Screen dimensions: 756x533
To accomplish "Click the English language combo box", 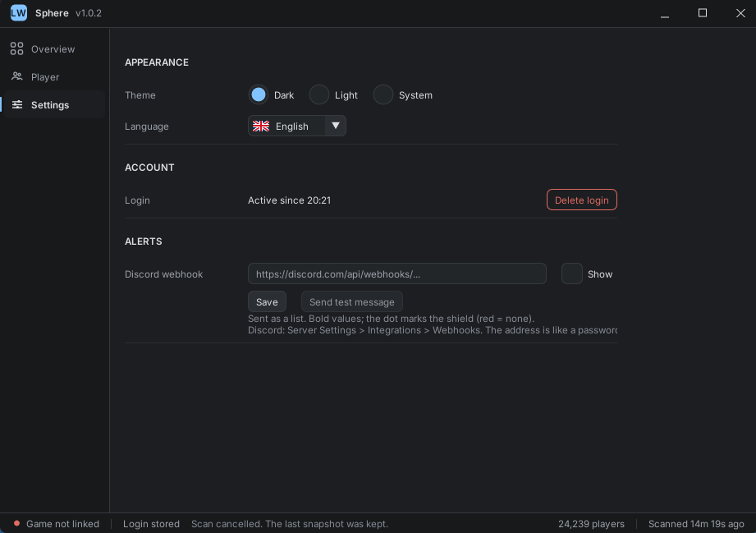I will 297,126.
